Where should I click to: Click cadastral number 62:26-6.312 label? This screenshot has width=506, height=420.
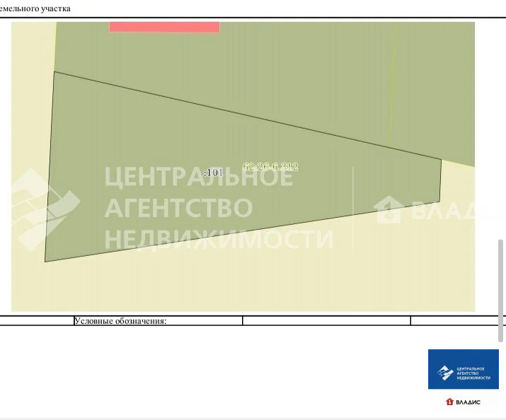coord(270,167)
